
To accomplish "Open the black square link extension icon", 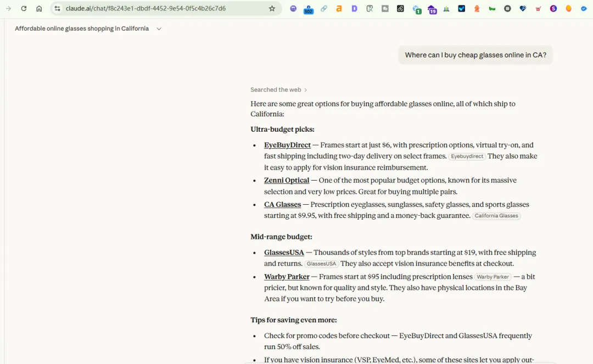I will [x=400, y=8].
